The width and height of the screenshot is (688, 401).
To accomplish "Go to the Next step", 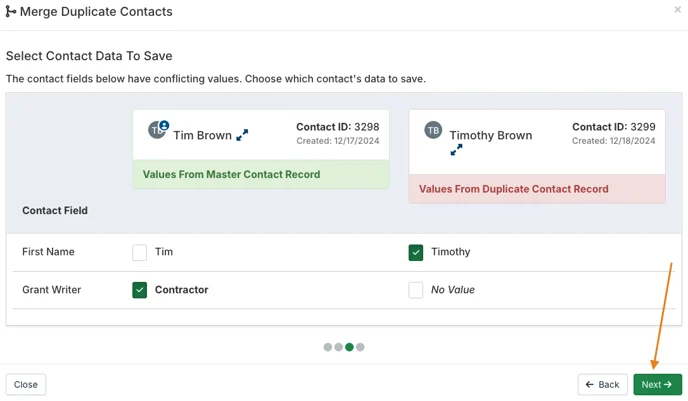I will click(657, 384).
